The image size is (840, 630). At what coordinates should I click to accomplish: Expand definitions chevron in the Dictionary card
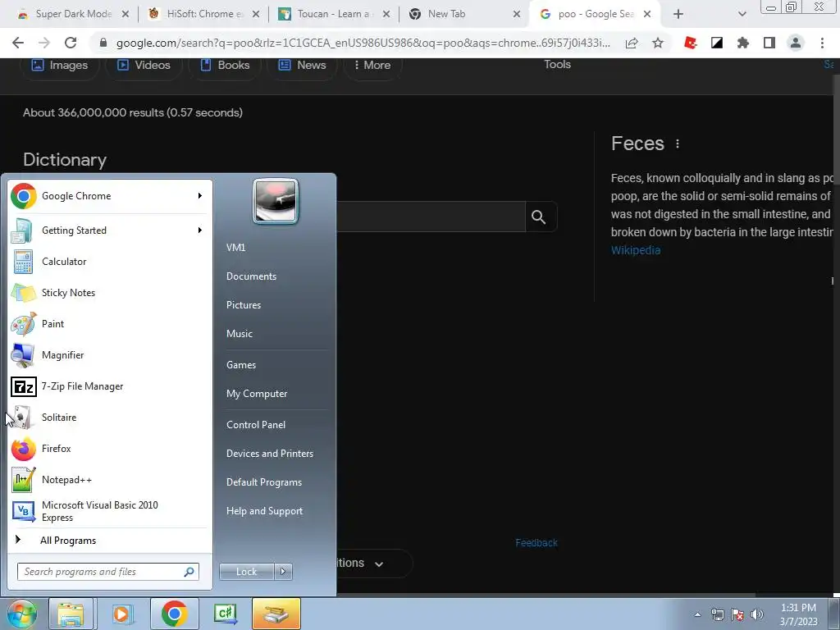coord(379,564)
